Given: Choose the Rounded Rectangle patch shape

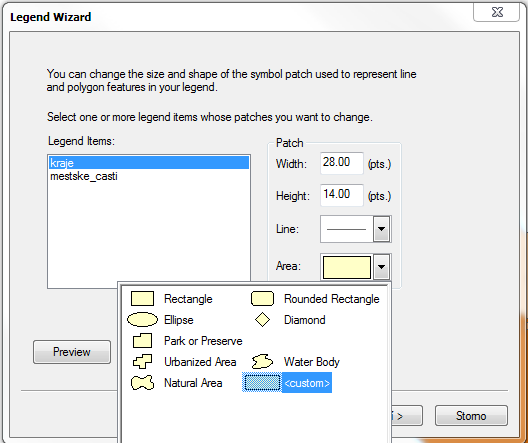Looking at the screenshot, I should (x=315, y=299).
